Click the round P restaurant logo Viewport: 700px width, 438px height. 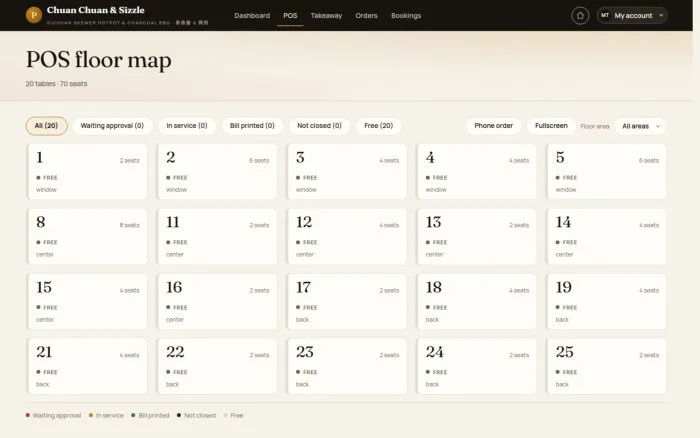(34, 15)
